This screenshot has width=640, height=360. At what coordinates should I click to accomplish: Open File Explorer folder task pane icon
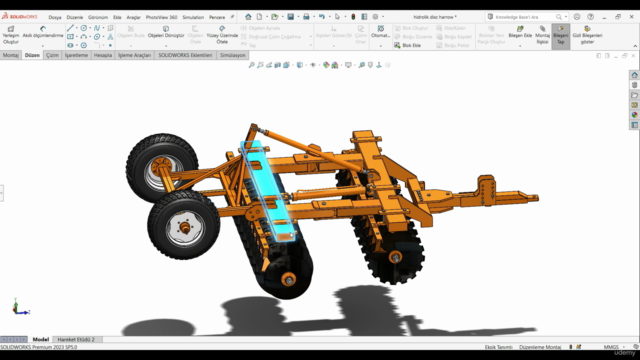pyautogui.click(x=634, y=95)
